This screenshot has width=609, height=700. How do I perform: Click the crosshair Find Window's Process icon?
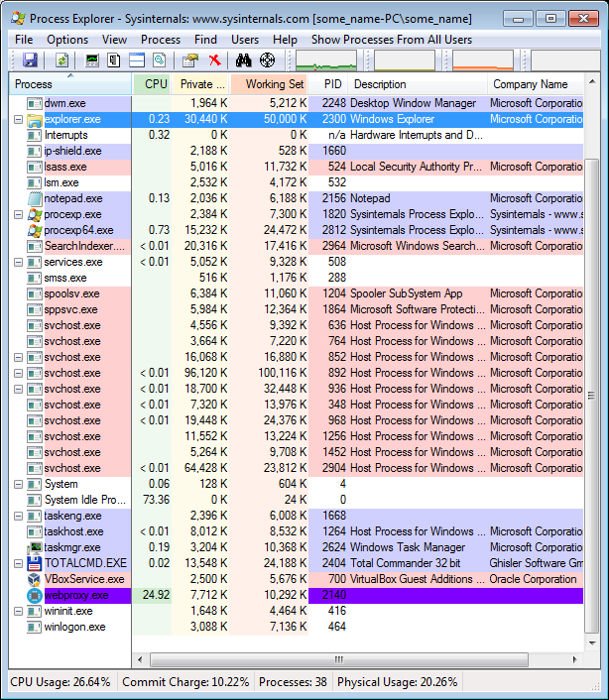(x=267, y=59)
